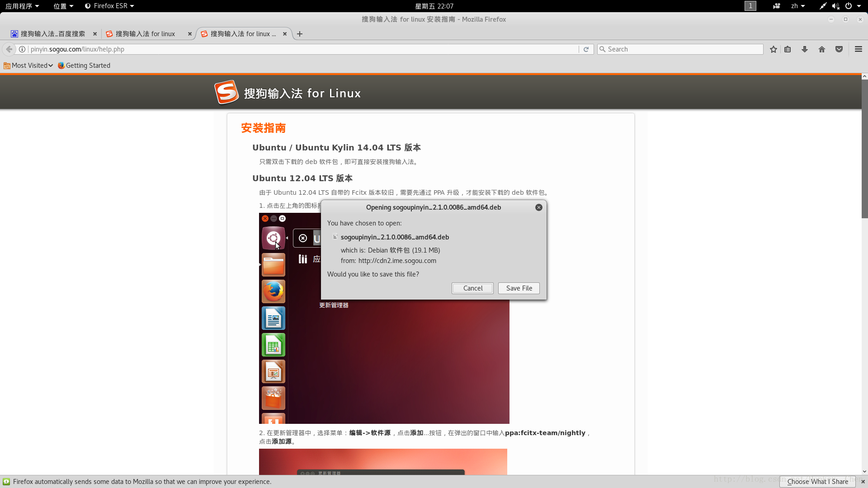
Task: Click the Choose What I Share button
Action: point(817,482)
